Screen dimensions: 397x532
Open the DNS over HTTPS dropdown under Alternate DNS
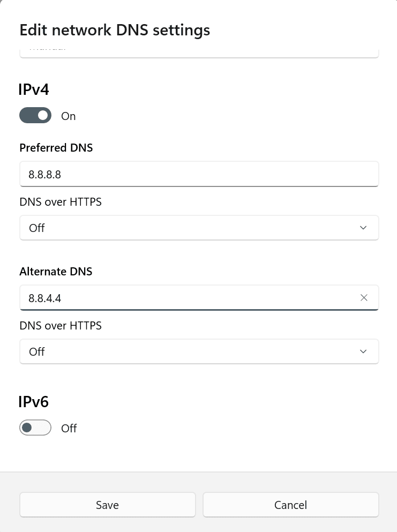199,351
